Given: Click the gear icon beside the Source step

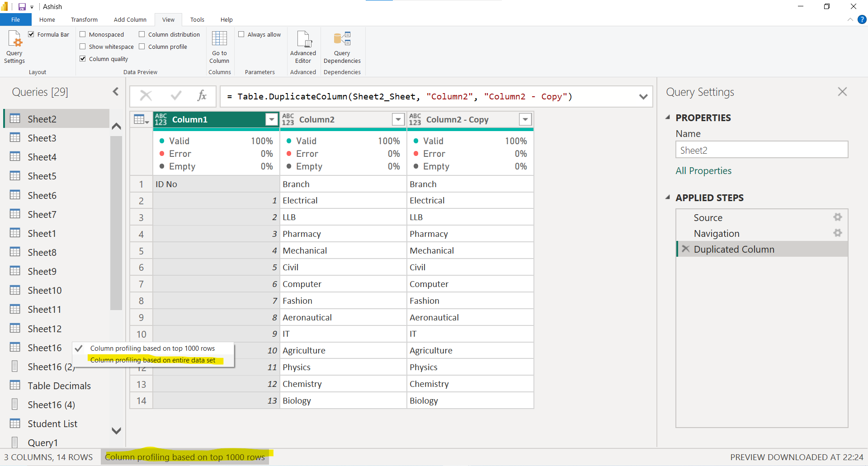Looking at the screenshot, I should 837,217.
